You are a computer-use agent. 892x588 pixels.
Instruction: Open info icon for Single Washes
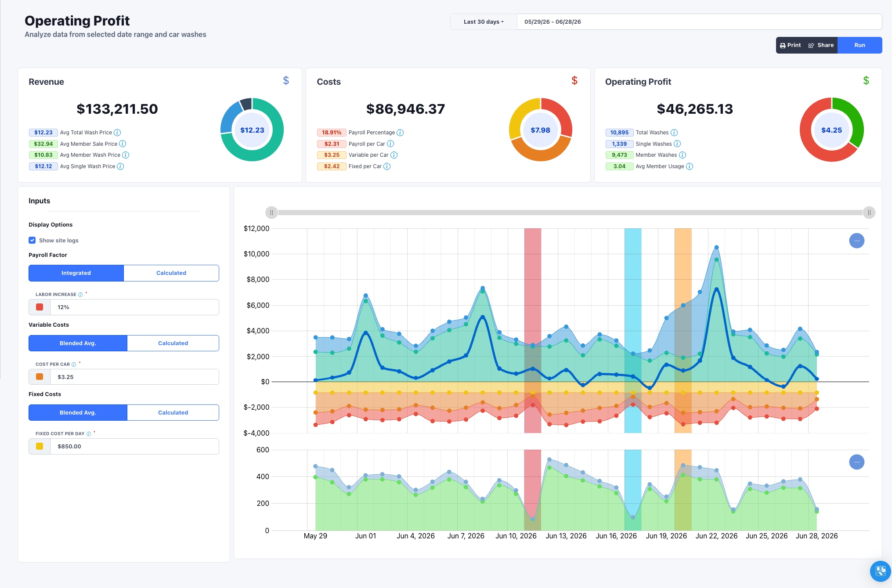677,144
